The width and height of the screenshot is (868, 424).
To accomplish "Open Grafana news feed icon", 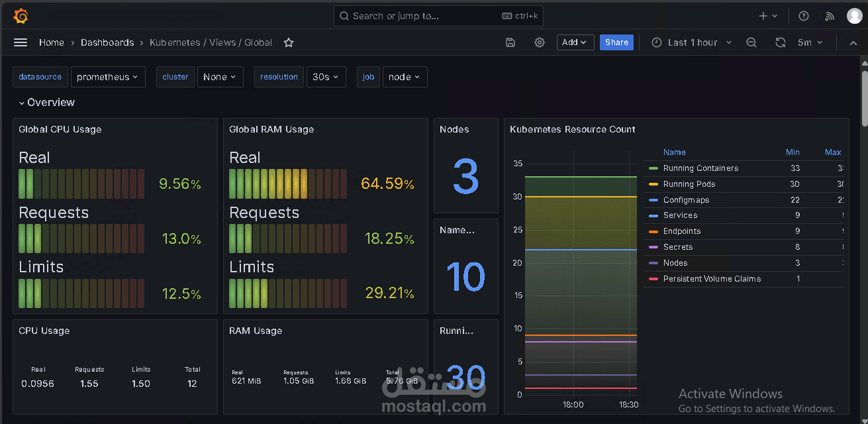I will (829, 15).
